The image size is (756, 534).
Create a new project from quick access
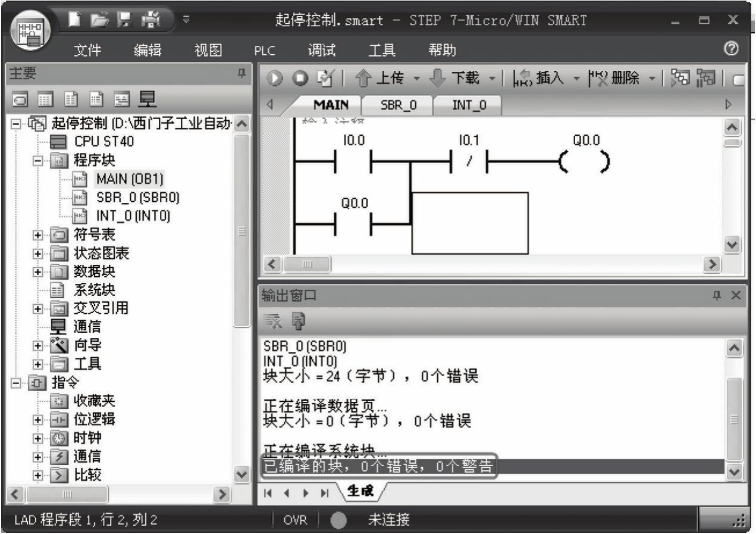pos(74,21)
